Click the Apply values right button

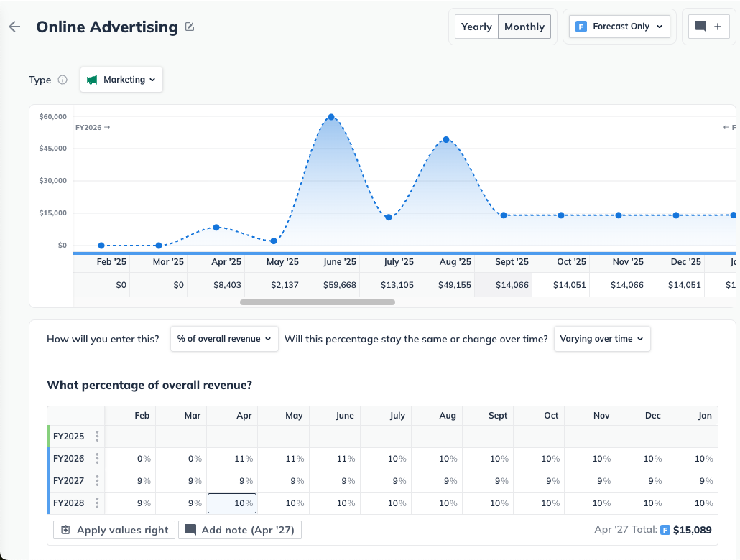point(114,529)
